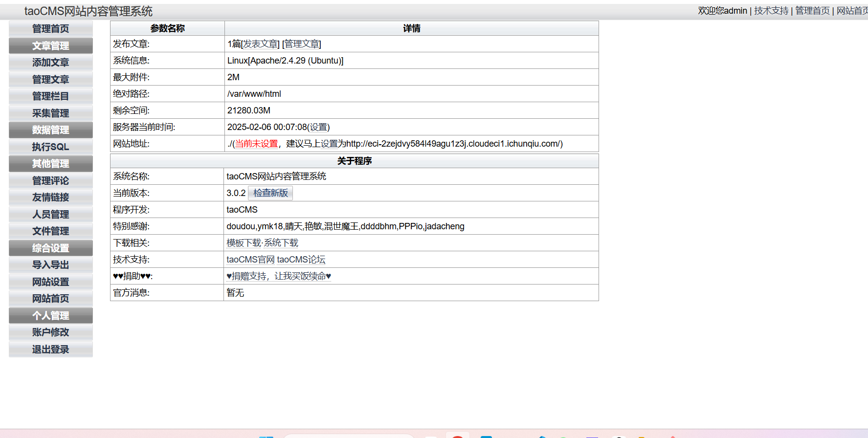
Task: Toggle the 综合设置 section header
Action: 50,248
